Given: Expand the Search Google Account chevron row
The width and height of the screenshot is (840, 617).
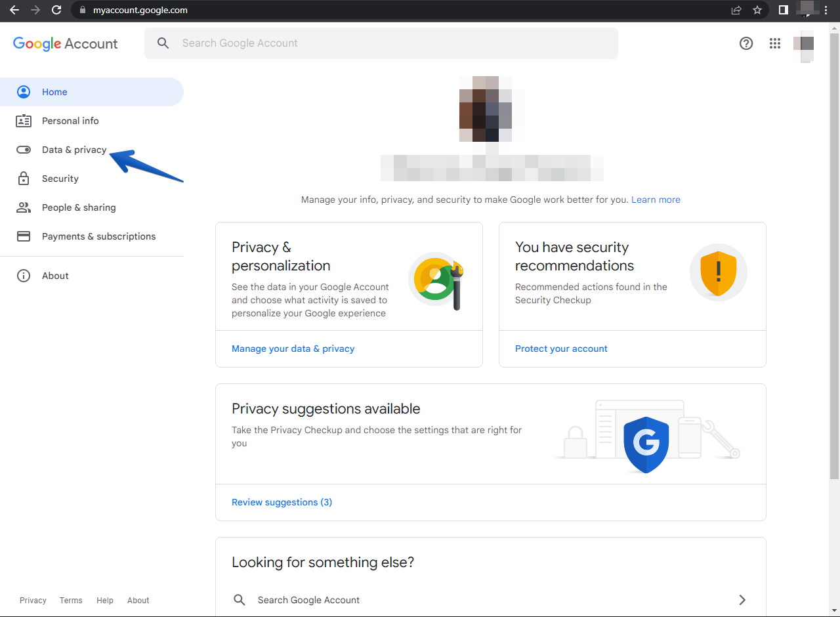Looking at the screenshot, I should pos(742,600).
